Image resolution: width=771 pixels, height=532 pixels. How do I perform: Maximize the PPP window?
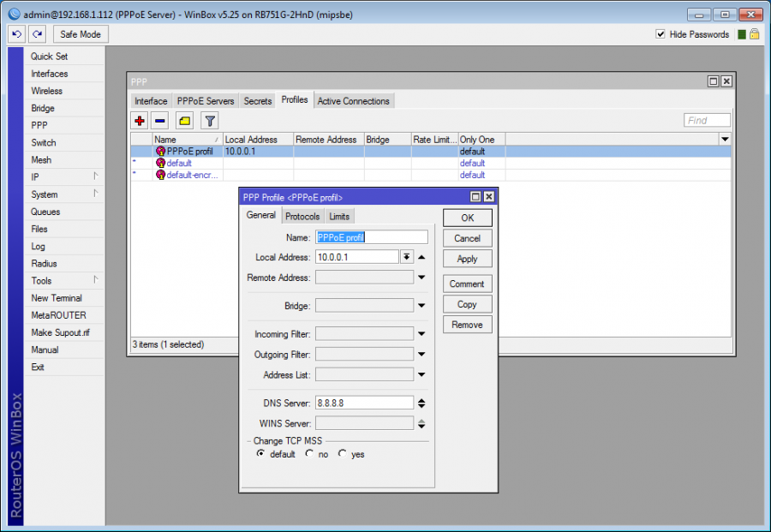(714, 81)
